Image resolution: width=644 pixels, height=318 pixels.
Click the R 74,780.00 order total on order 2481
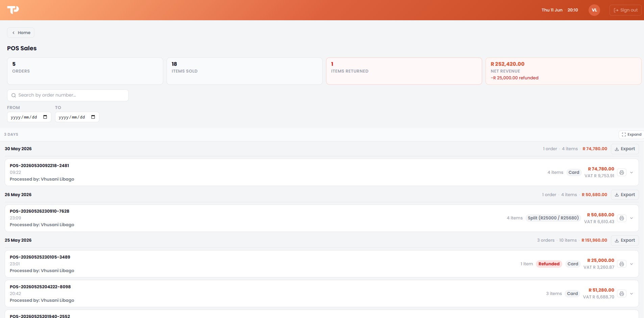coord(601,169)
